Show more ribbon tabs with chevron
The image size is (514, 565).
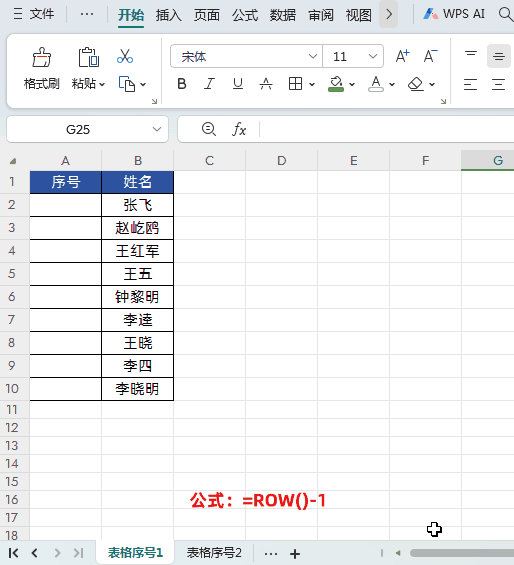[389, 14]
